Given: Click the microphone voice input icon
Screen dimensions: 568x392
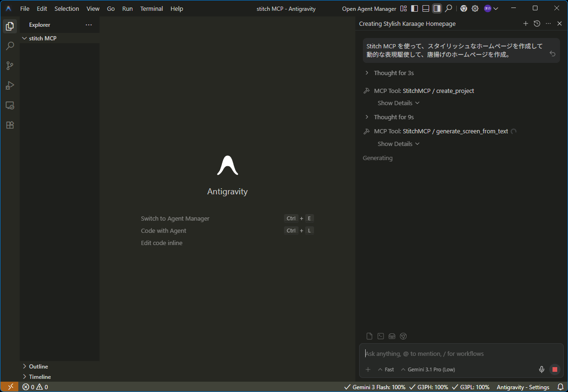Looking at the screenshot, I should [x=541, y=369].
